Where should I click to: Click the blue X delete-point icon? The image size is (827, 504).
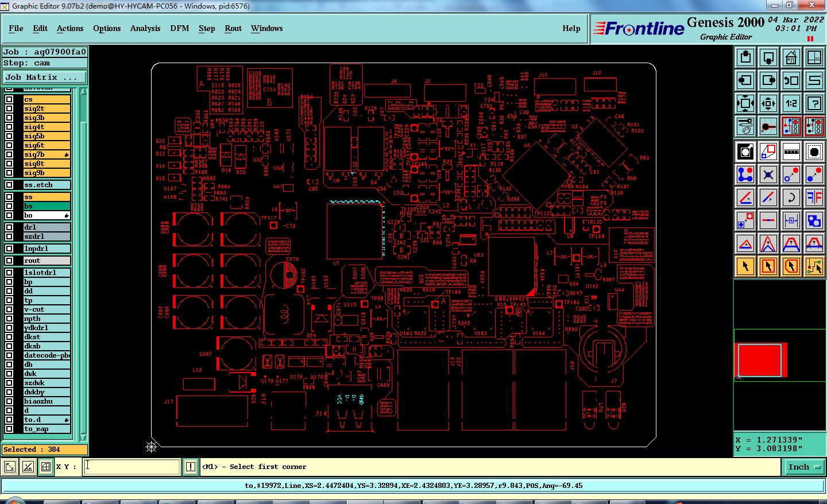click(x=768, y=175)
